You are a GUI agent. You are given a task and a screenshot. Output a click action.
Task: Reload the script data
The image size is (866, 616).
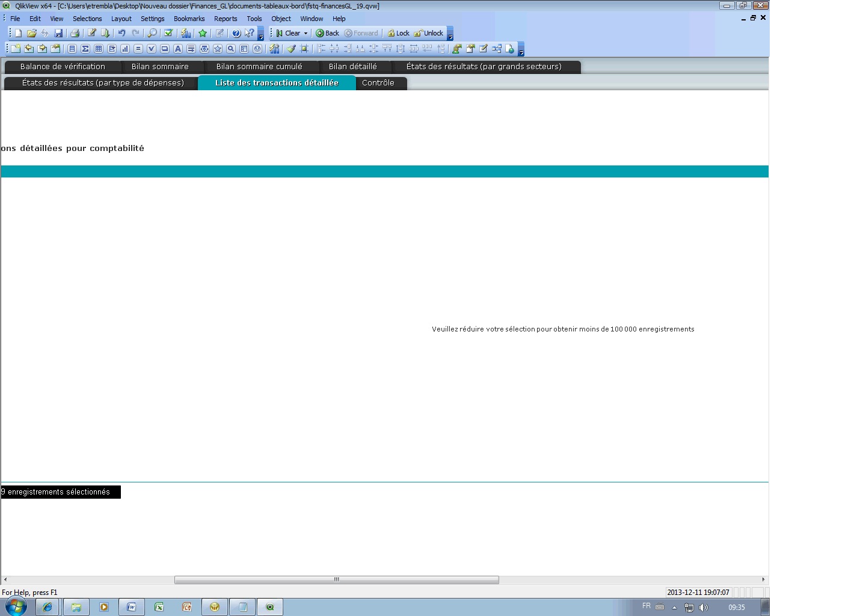tap(105, 33)
